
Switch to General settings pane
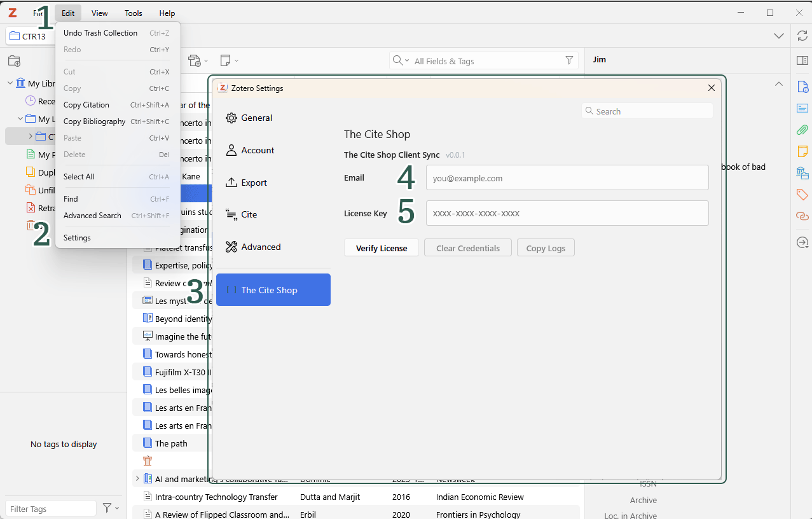pyautogui.click(x=273, y=118)
